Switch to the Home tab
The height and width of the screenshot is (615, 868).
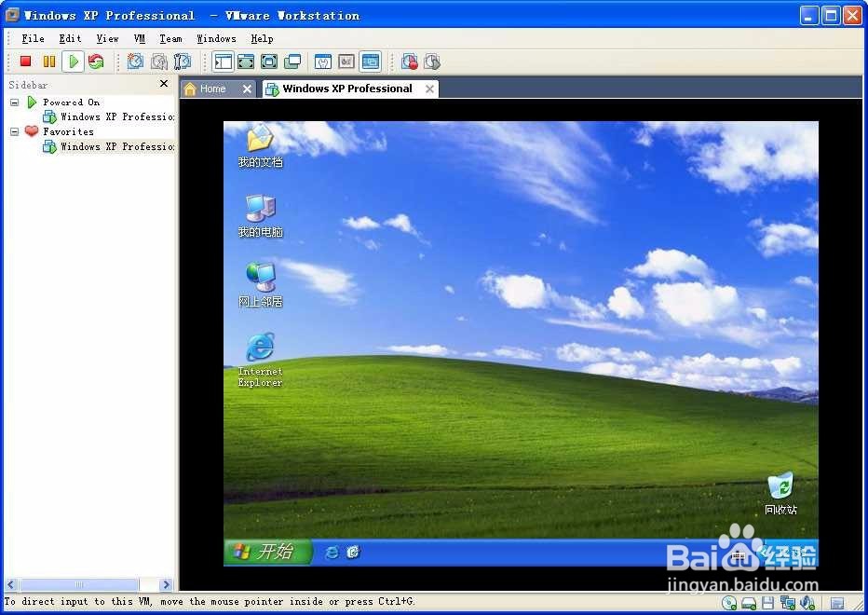pos(212,89)
